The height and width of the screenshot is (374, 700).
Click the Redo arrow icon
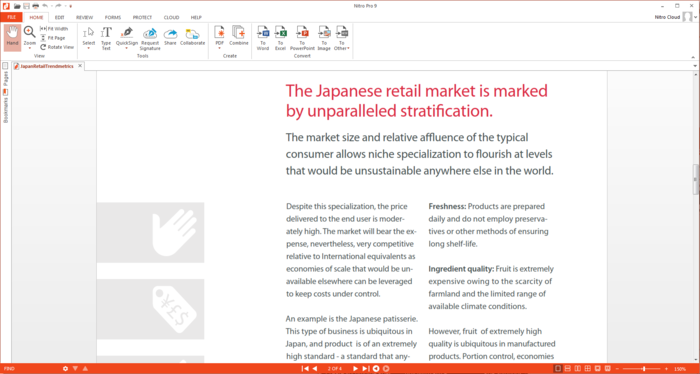point(58,6)
